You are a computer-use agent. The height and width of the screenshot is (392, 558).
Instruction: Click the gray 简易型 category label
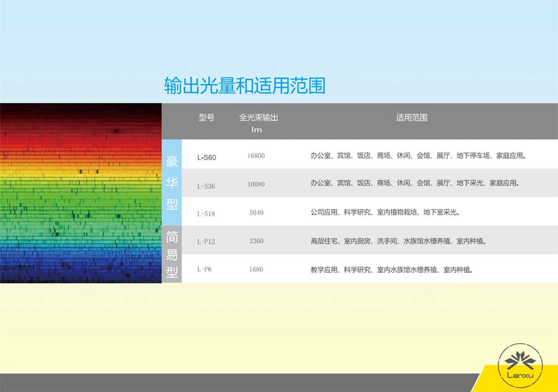tap(172, 255)
